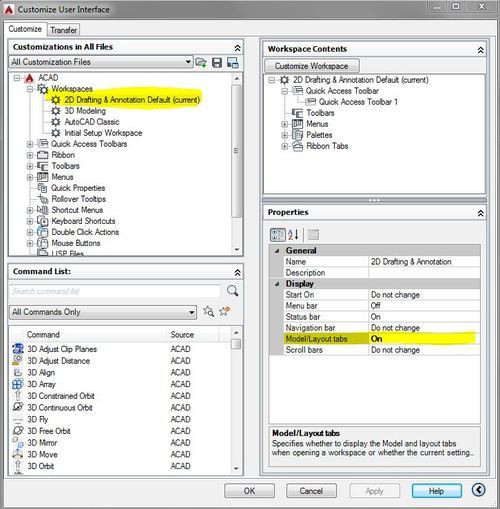
Task: Select Mouse Buttons tree item
Action: pos(76,243)
